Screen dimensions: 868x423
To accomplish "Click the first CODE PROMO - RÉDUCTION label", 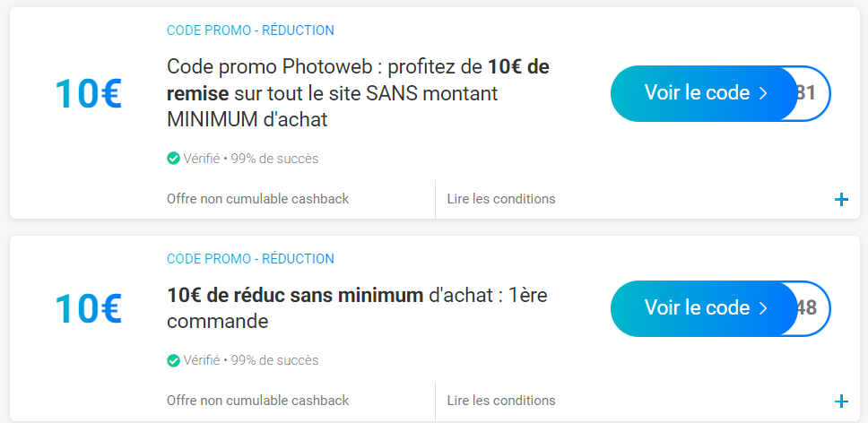I will (250, 30).
